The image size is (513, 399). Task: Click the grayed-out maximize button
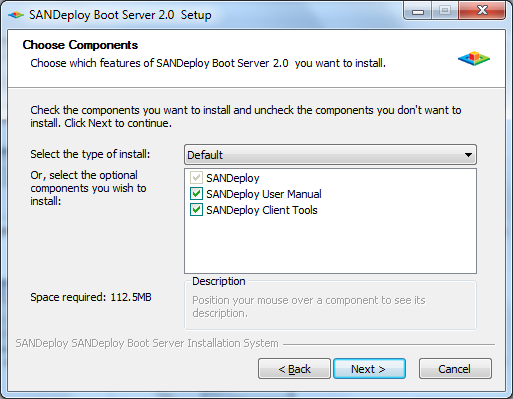click(x=445, y=11)
